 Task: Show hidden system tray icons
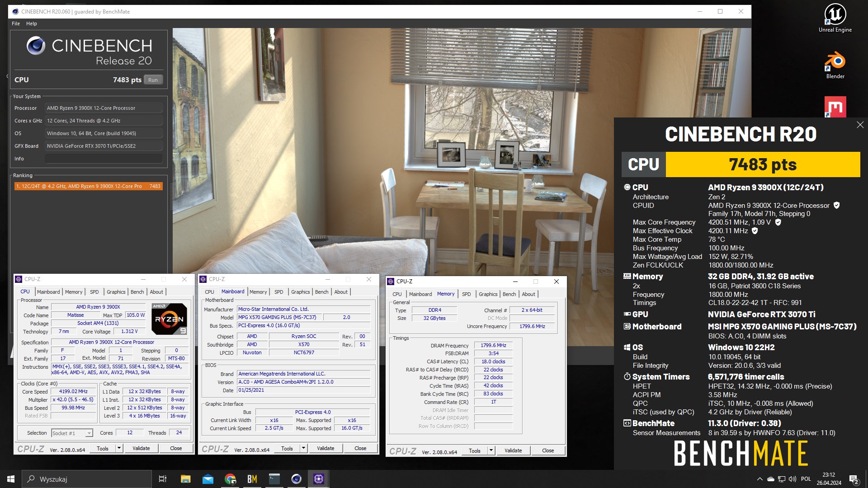click(759, 479)
